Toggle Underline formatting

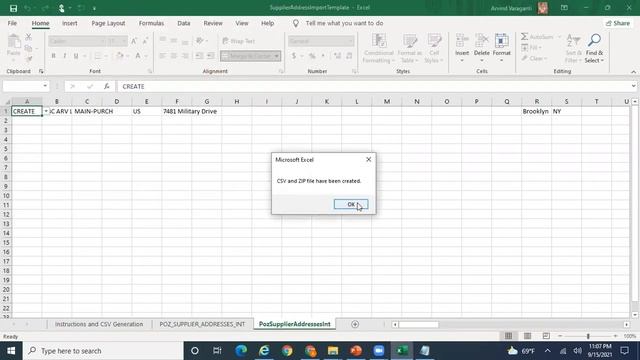pyautogui.click(x=76, y=56)
